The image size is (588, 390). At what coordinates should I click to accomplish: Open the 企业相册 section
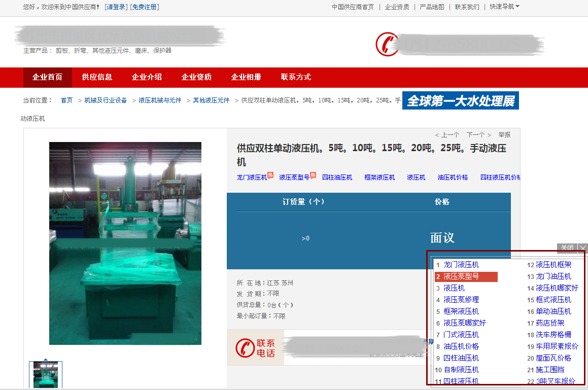[246, 77]
